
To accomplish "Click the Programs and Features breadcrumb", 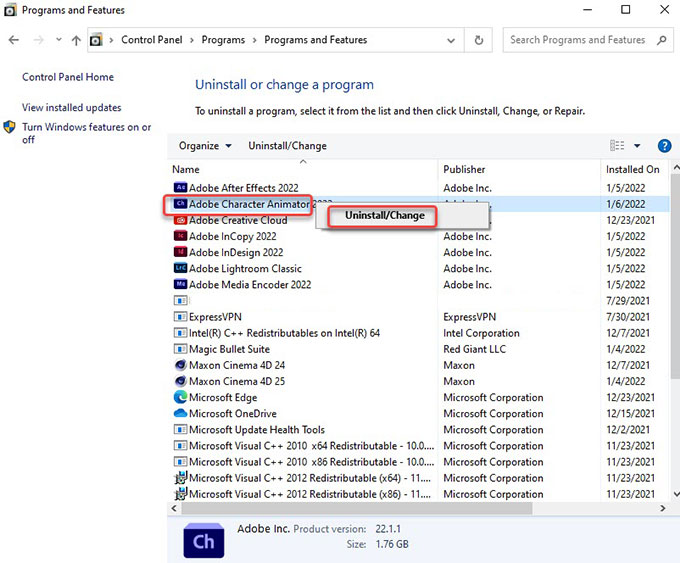I will click(315, 40).
